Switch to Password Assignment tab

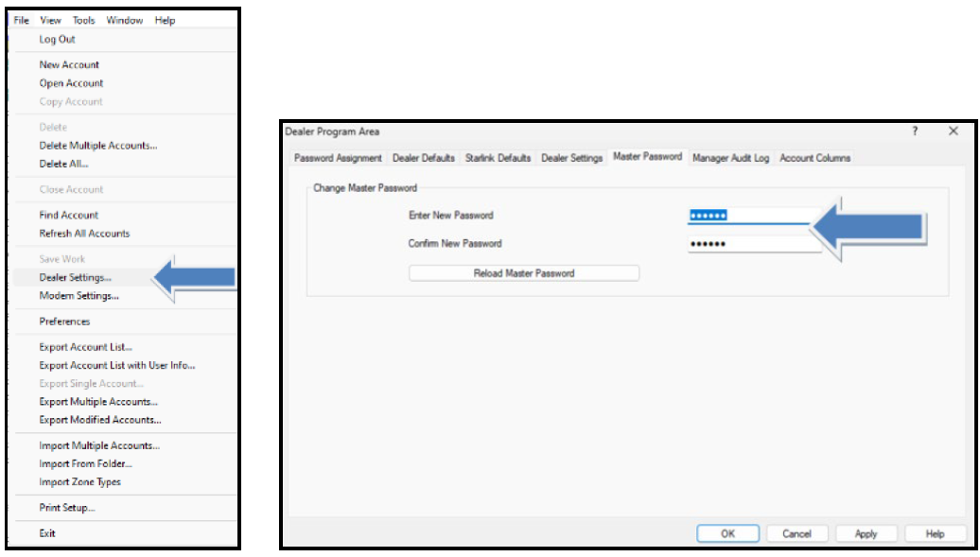(338, 158)
